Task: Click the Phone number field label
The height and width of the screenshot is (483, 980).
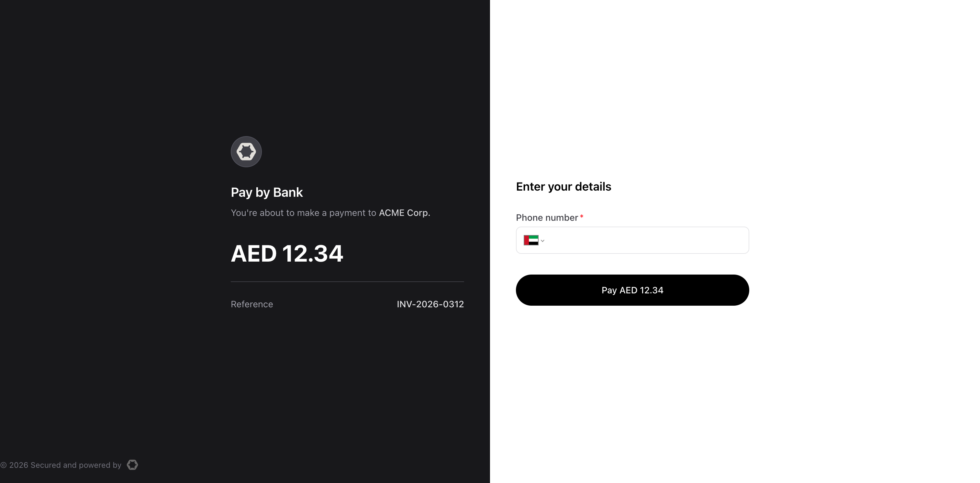Action: (547, 218)
